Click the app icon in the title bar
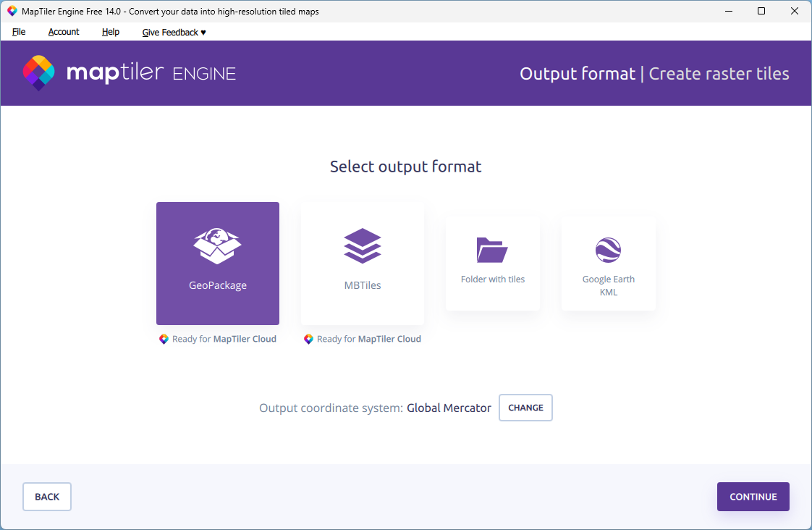Screen dimensions: 812x530 (12, 11)
